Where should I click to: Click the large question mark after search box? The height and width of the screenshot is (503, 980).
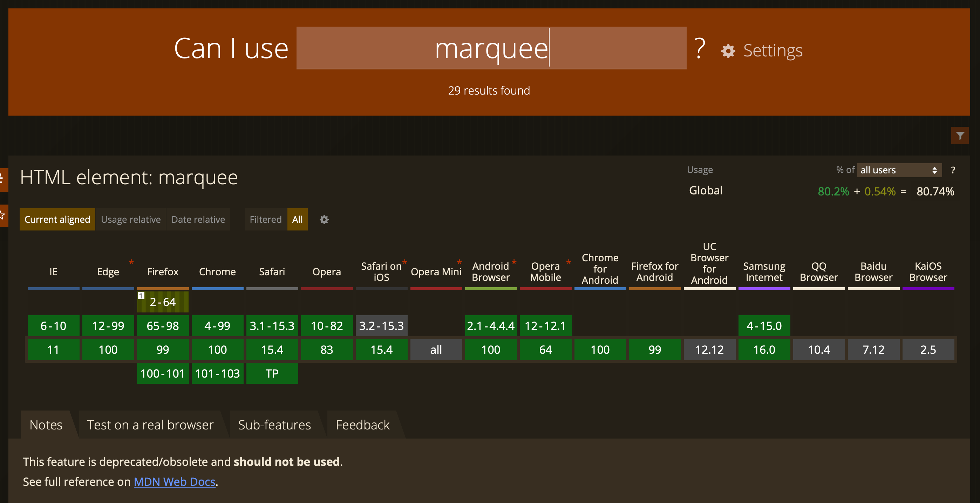[699, 49]
